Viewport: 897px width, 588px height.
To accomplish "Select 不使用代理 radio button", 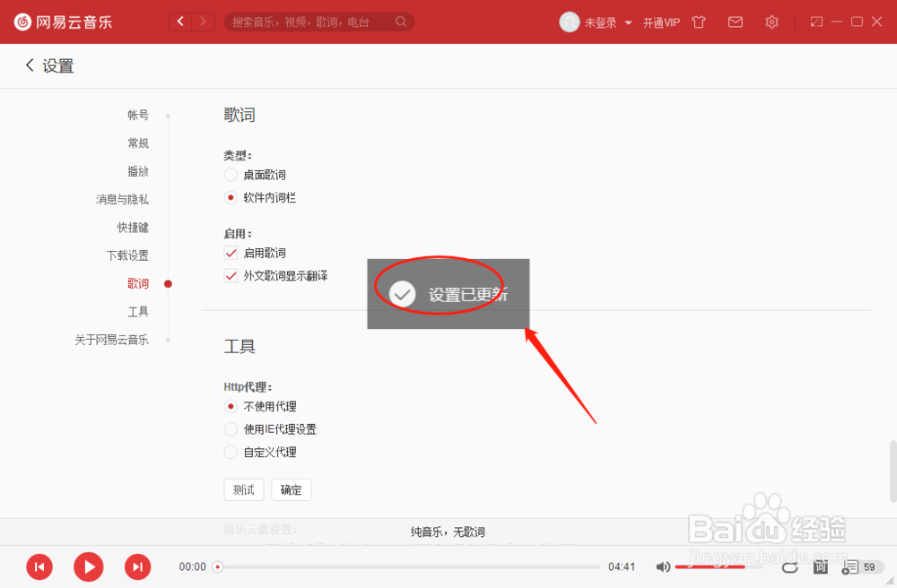I will 231,406.
